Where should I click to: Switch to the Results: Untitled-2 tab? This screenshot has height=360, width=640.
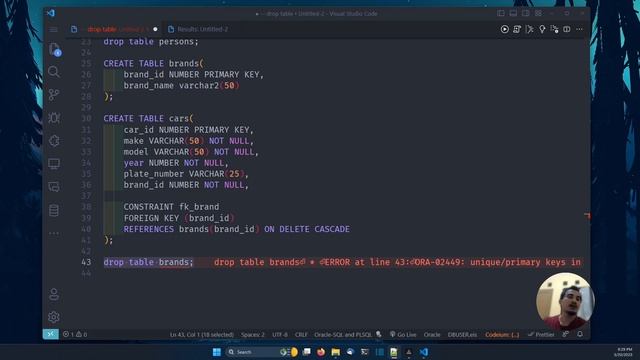click(x=198, y=29)
